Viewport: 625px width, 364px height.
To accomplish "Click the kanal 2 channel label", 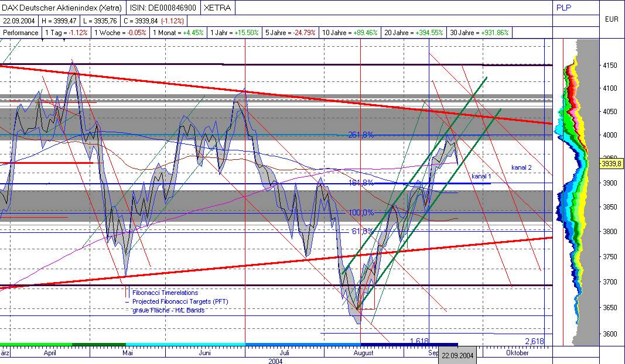I will pyautogui.click(x=521, y=167).
